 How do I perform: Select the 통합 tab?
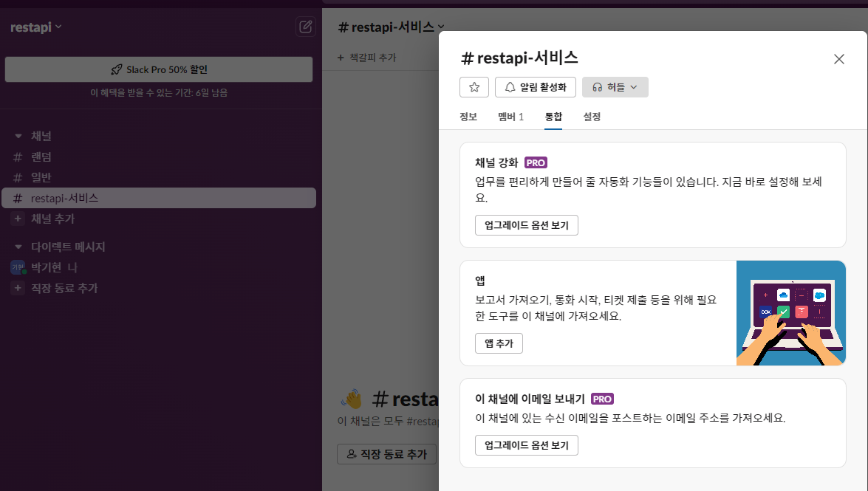click(553, 117)
